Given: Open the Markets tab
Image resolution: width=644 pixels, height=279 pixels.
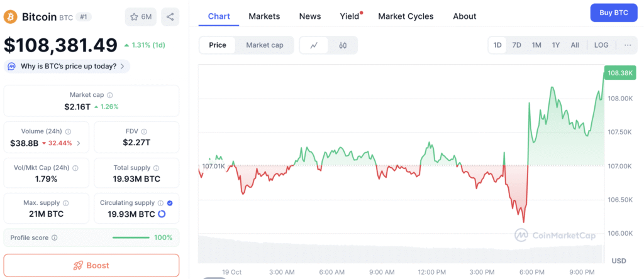Looking at the screenshot, I should [264, 16].
